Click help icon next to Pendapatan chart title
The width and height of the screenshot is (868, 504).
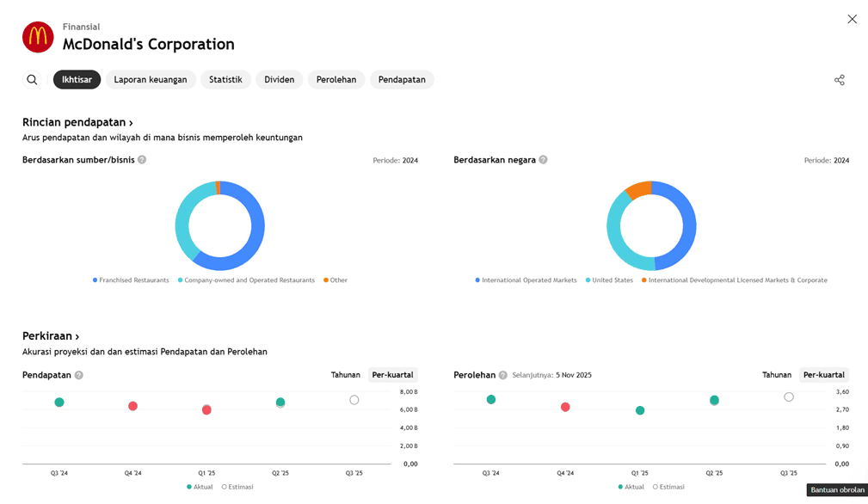79,375
